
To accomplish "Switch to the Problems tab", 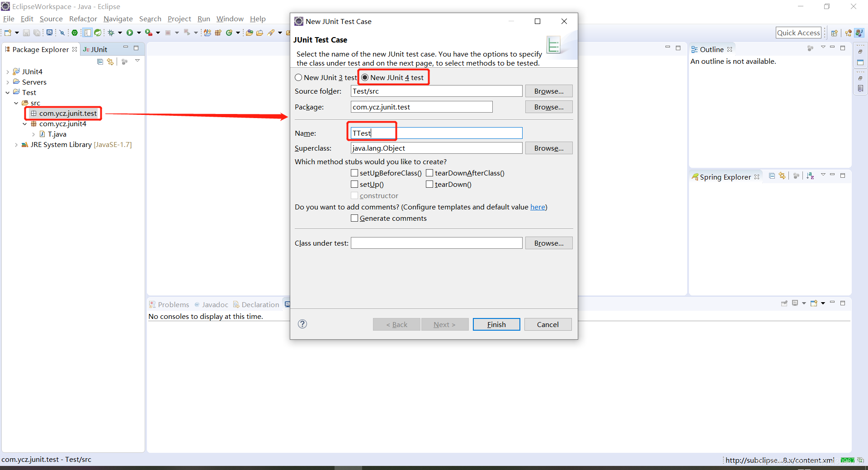I will point(169,304).
